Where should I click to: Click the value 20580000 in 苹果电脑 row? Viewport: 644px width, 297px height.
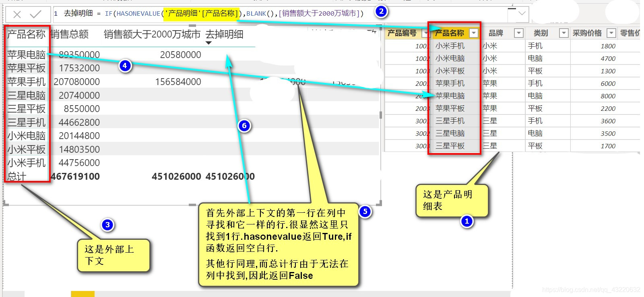(180, 55)
